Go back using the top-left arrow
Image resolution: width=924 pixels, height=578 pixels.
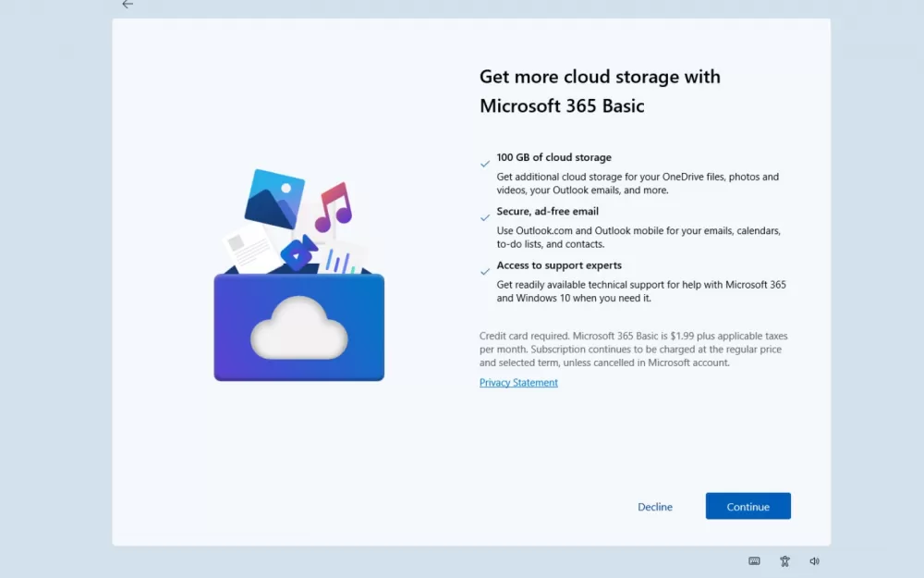click(x=128, y=4)
